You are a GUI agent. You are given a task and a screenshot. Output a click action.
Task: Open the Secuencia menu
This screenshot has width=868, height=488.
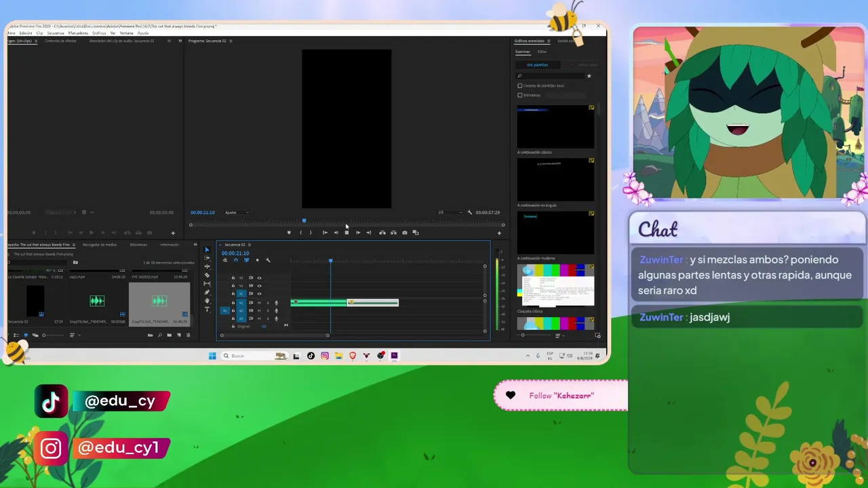pos(56,33)
